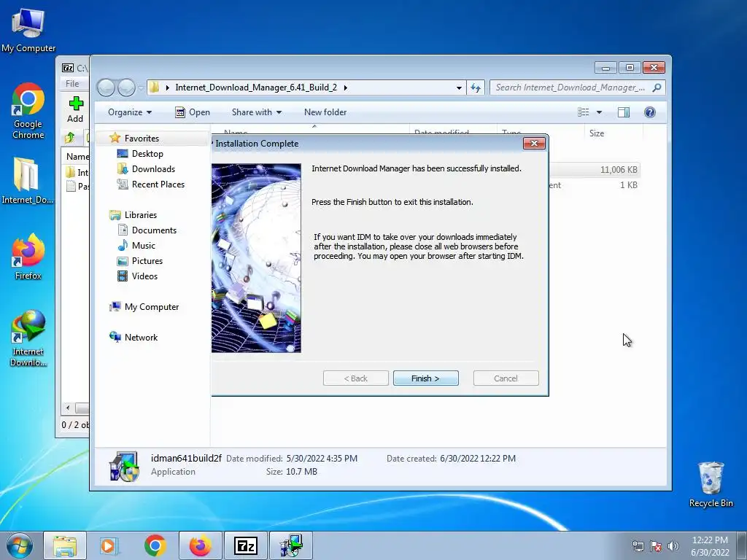
Task: Open the Documents library
Action: pos(154,230)
